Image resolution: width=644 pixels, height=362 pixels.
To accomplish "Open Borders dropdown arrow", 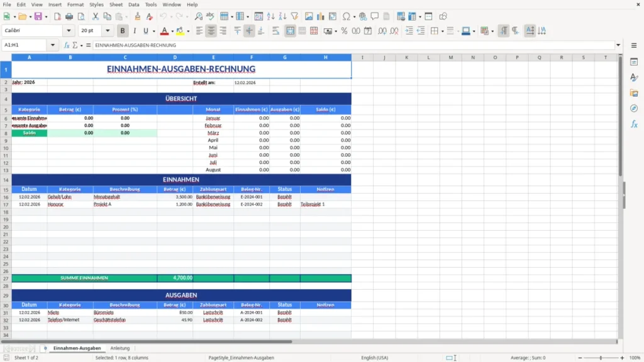I will point(442,31).
